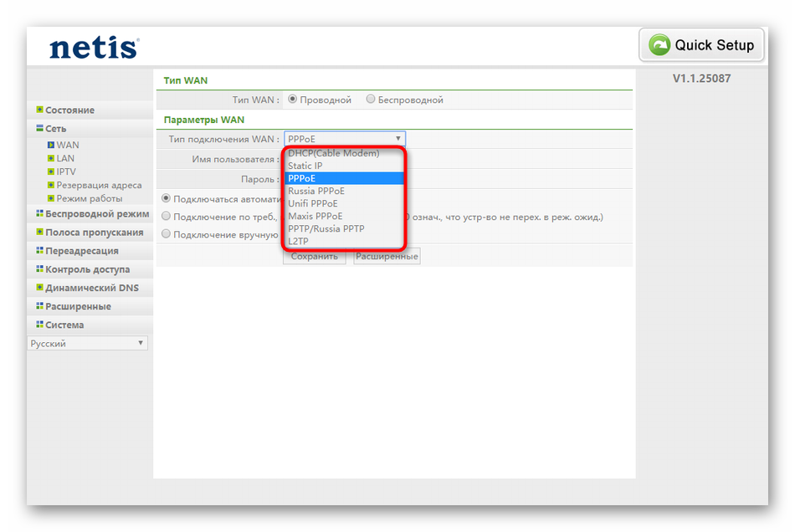Open the IPTV settings page

point(66,171)
